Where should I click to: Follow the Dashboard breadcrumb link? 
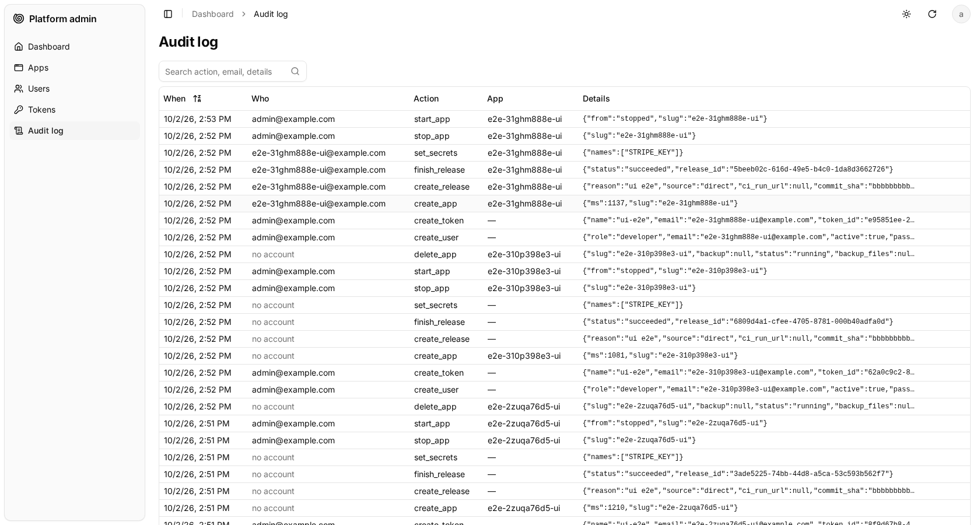212,14
